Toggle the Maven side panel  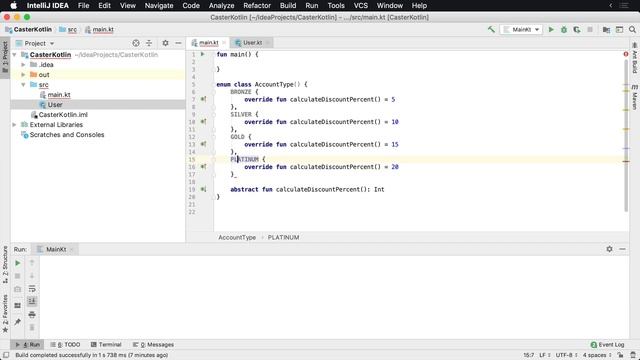[x=635, y=97]
